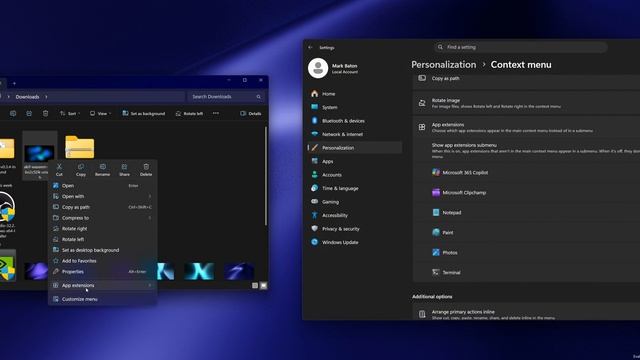Select Set as desktop background menu entry
Image resolution: width=640 pixels, height=360 pixels.
102,250
